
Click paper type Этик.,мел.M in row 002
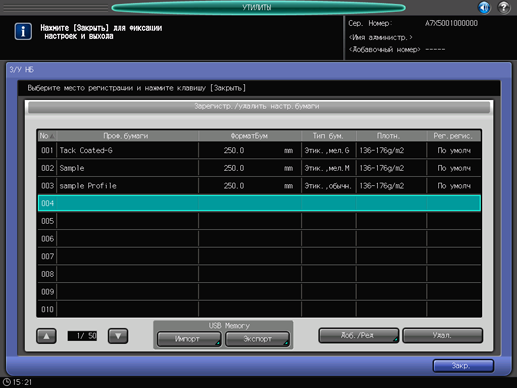327,168
